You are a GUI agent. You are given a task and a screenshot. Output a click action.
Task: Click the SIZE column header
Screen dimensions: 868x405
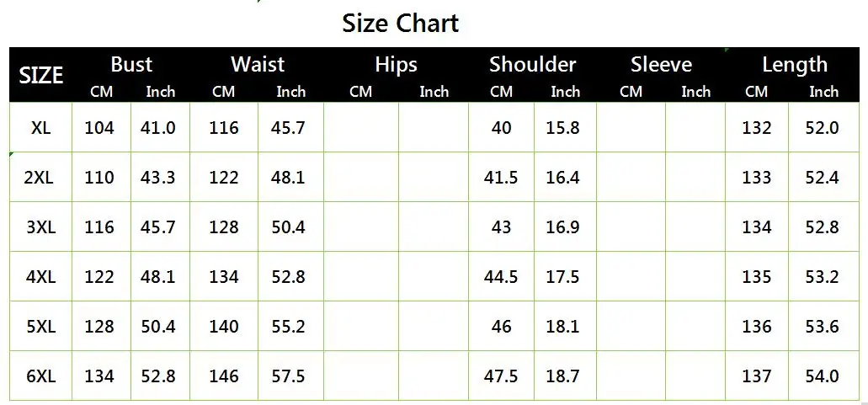(x=41, y=75)
